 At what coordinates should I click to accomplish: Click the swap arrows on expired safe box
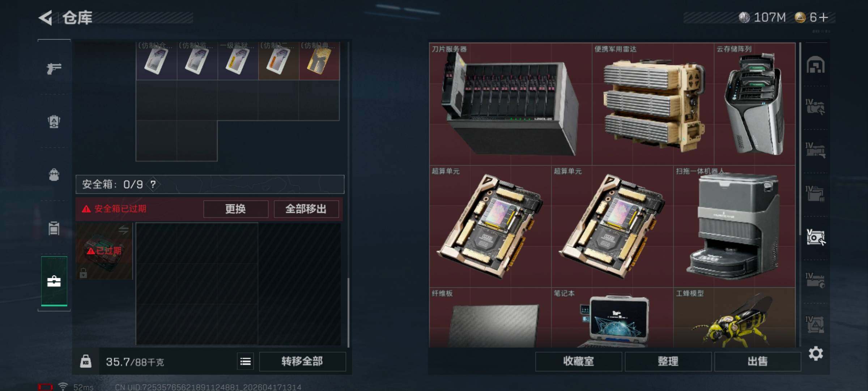tap(123, 230)
